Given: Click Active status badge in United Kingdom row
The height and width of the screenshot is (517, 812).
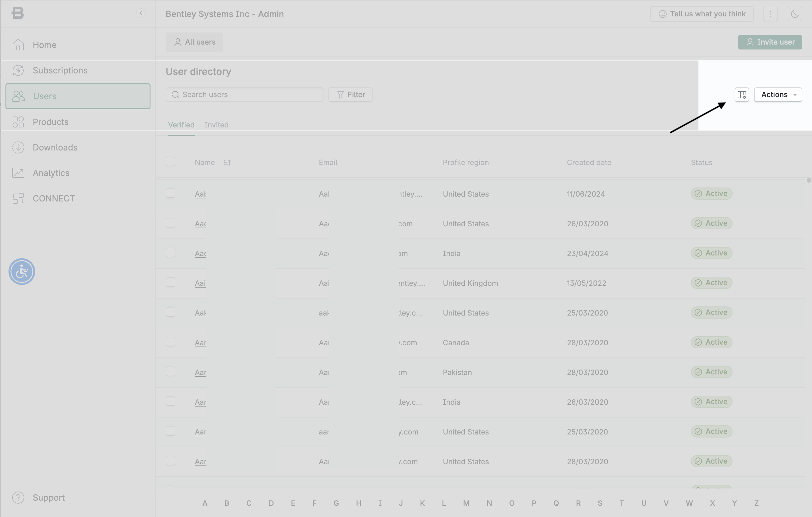Looking at the screenshot, I should tap(712, 282).
